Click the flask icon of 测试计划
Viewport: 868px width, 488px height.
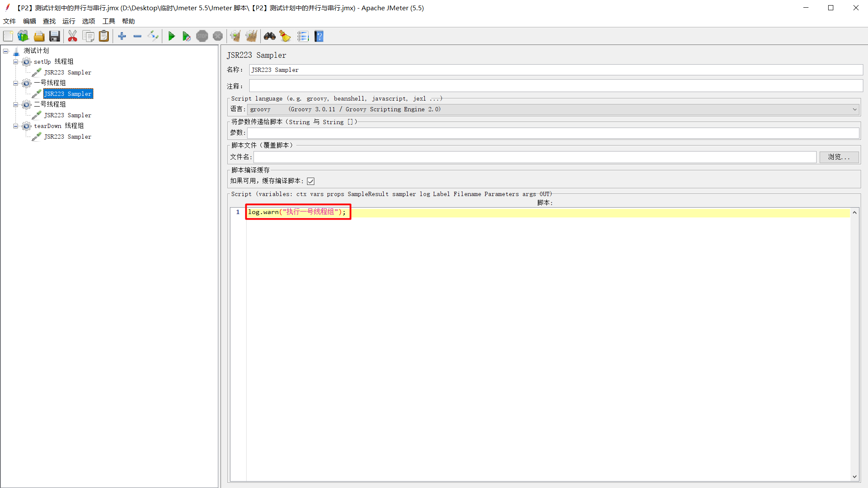16,51
